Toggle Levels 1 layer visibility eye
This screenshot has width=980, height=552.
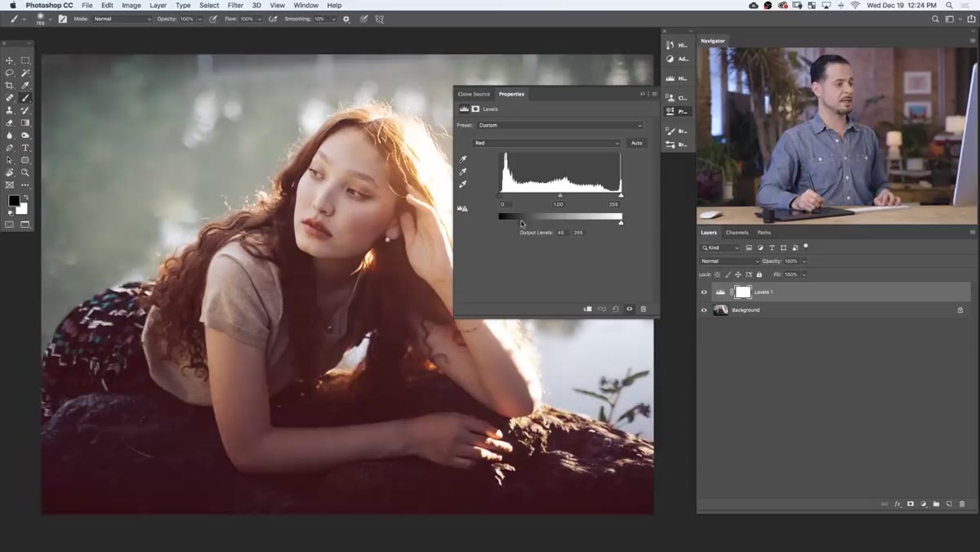pyautogui.click(x=704, y=292)
